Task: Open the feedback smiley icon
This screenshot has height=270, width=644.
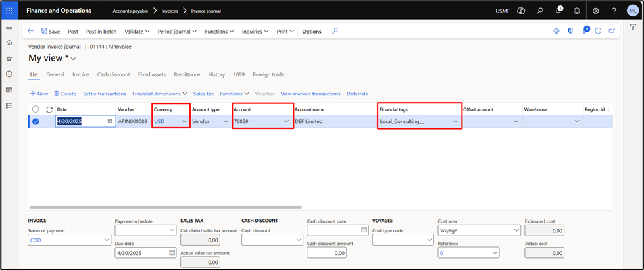Action: [x=577, y=11]
